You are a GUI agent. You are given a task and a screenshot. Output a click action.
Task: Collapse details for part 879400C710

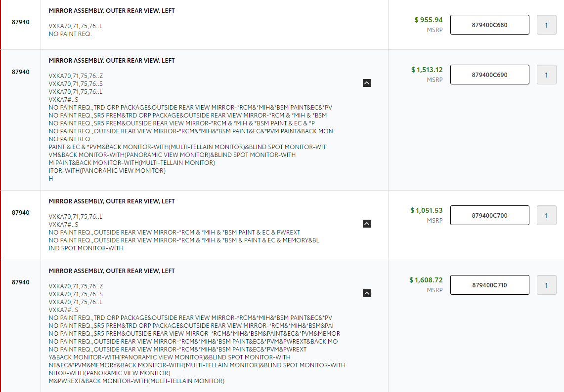367,293
